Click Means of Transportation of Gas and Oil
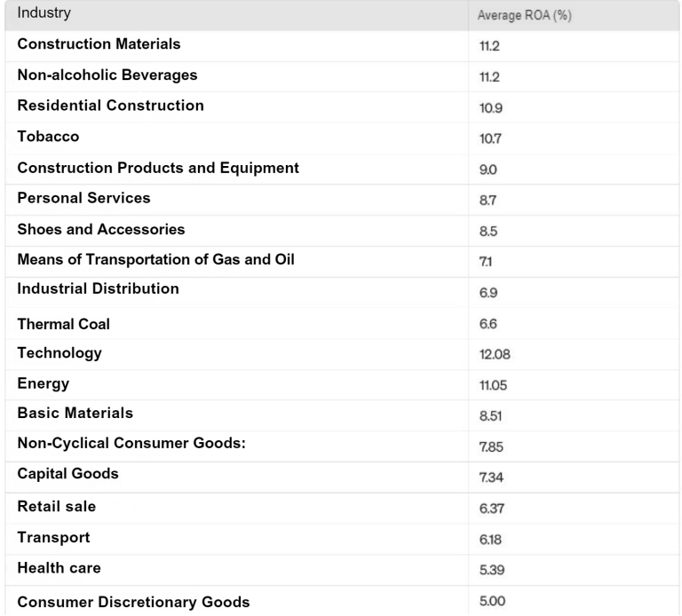 click(x=156, y=259)
